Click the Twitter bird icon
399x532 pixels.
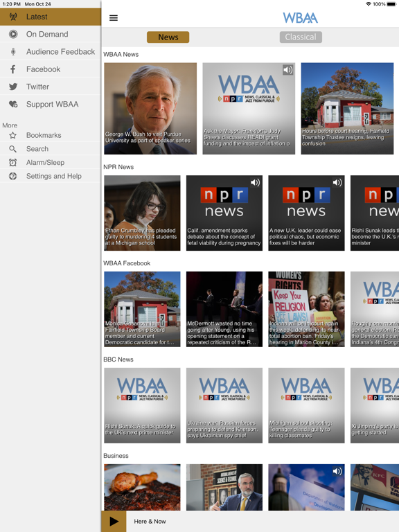click(13, 87)
